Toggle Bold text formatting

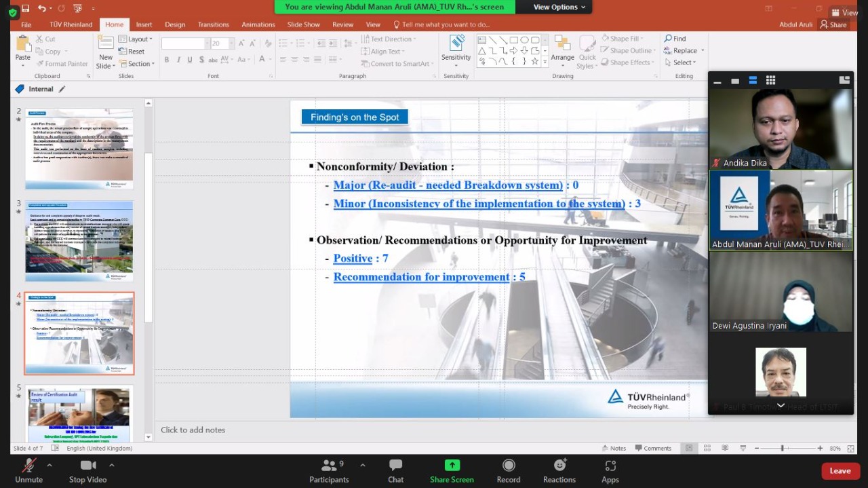click(167, 60)
